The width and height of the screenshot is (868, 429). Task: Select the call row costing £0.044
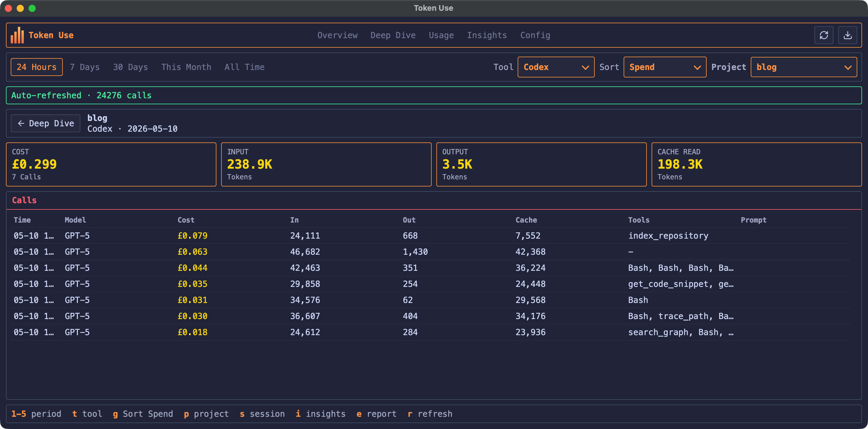pyautogui.click(x=430, y=268)
